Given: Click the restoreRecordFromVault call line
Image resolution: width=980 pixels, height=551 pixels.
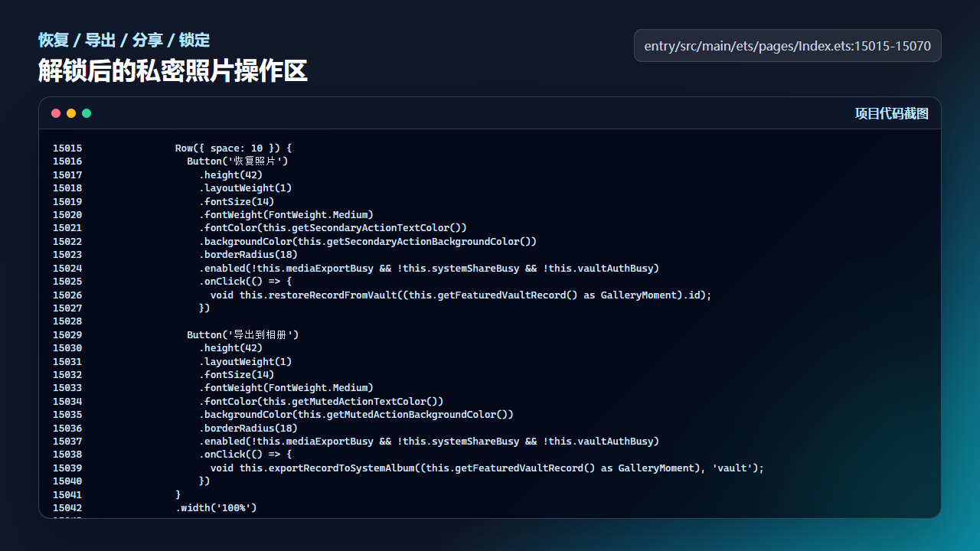Looking at the screenshot, I should [x=461, y=295].
